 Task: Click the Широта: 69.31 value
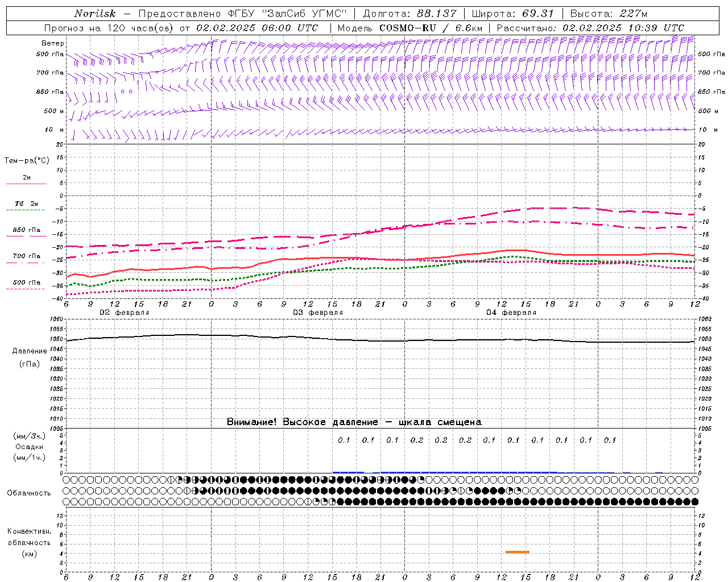click(x=512, y=14)
